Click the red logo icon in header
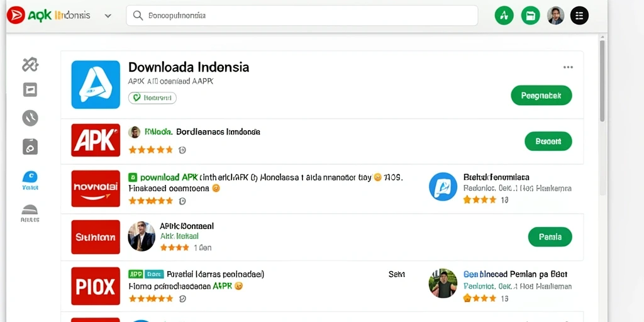 tap(16, 16)
